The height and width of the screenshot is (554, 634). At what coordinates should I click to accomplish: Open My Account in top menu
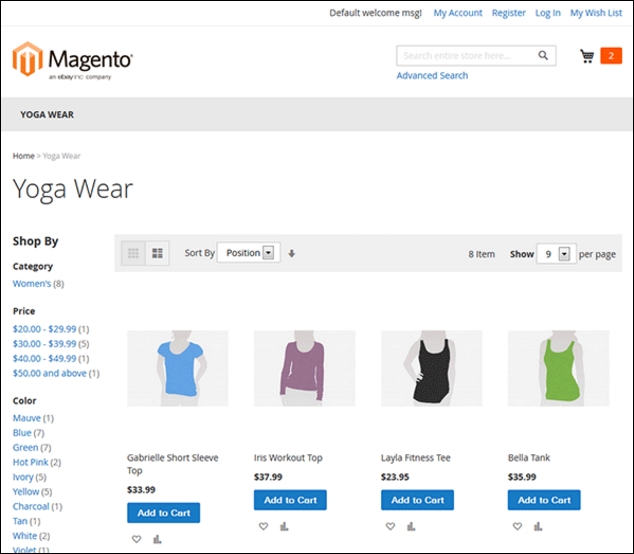(x=458, y=13)
